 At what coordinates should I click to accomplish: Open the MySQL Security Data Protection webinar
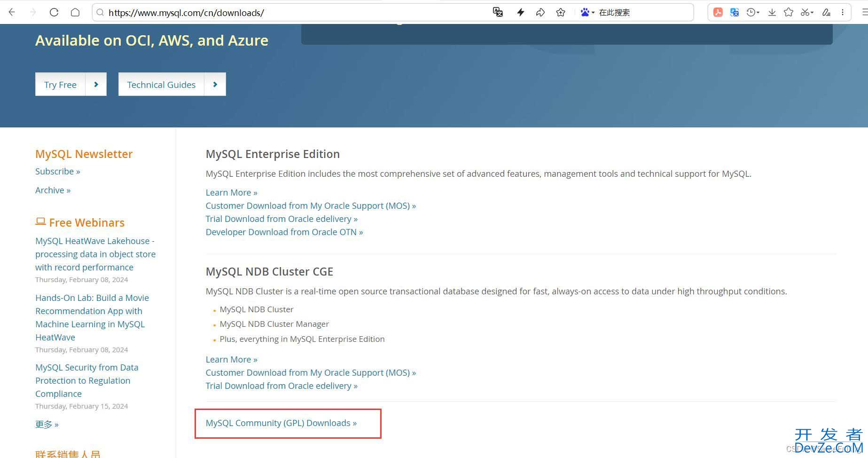[x=87, y=380]
